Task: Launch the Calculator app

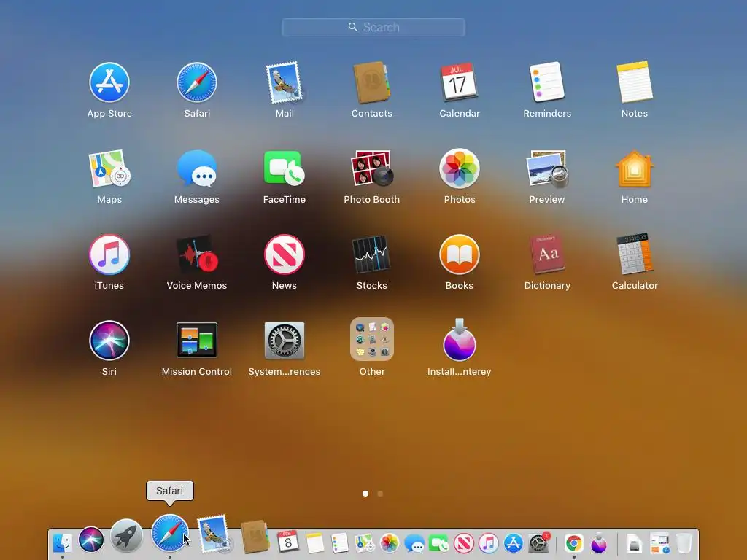Action: (x=635, y=254)
